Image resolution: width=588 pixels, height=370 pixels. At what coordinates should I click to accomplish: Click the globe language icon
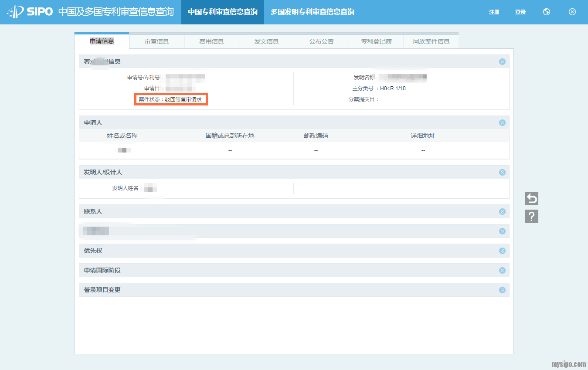(546, 12)
